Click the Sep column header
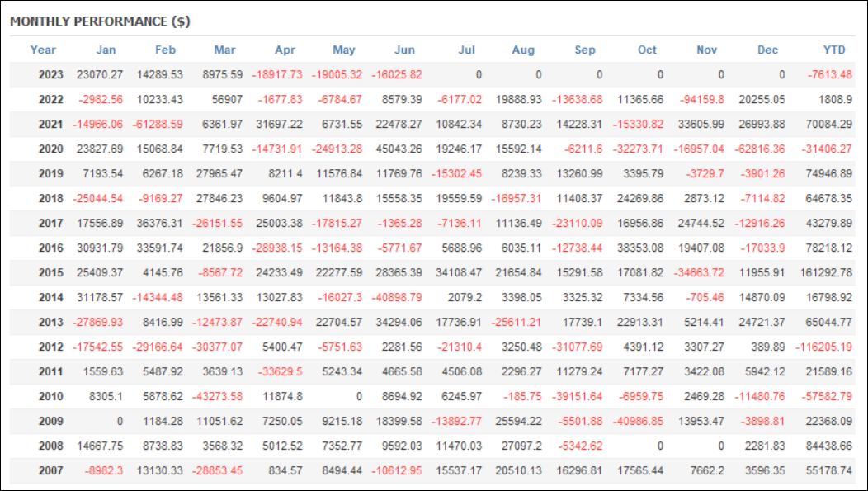This screenshot has width=868, height=491. [x=585, y=50]
